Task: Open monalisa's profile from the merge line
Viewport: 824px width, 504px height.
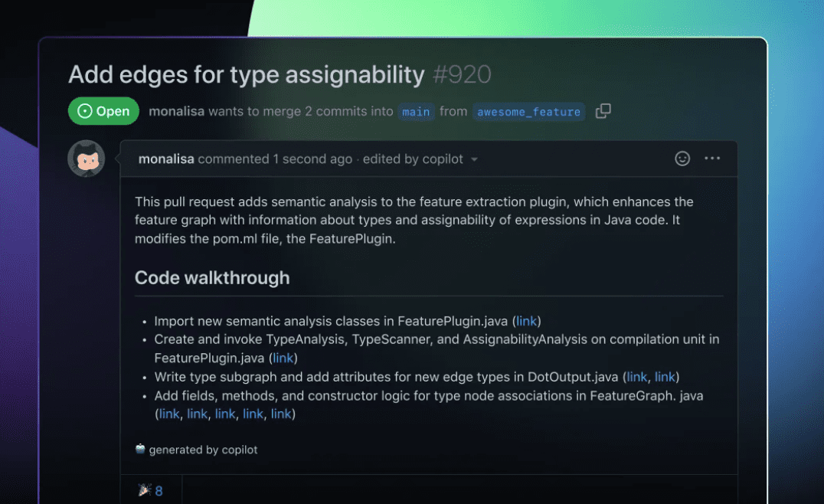Action: (x=177, y=111)
